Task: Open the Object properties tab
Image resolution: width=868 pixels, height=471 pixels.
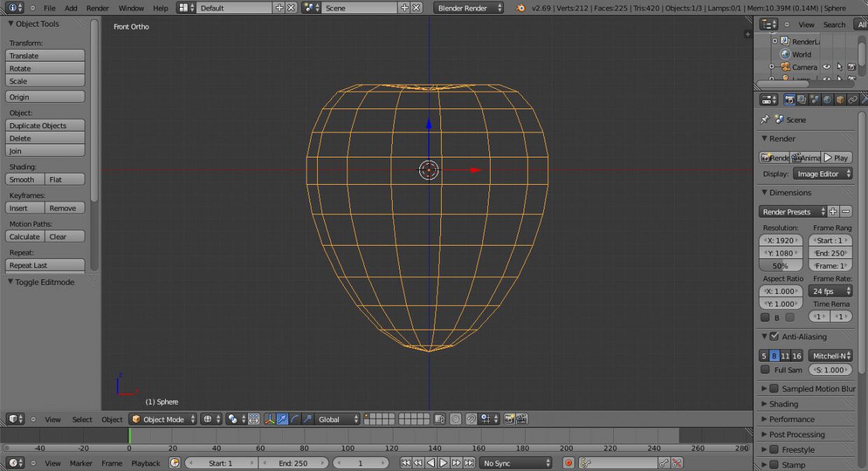Action: coord(840,100)
